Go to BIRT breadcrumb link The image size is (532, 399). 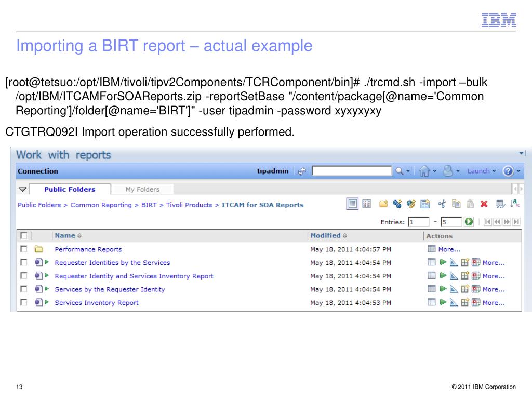click(149, 205)
